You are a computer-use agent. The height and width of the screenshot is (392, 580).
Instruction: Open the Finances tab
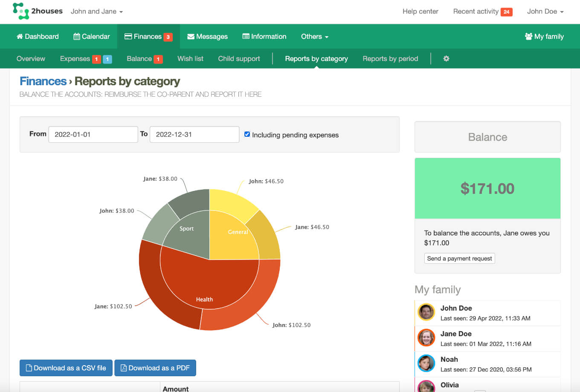148,37
